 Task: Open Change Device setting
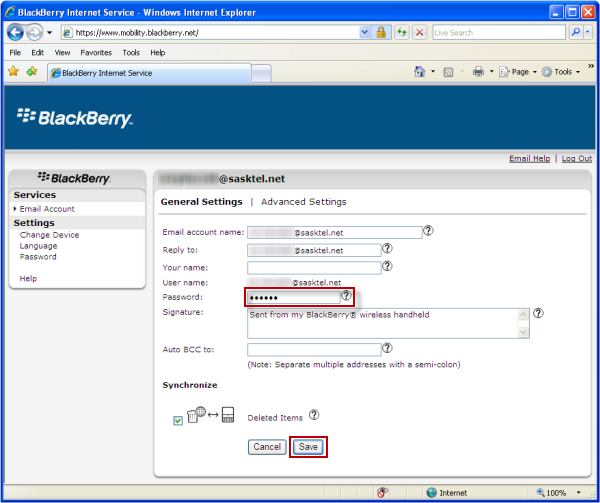tap(49, 235)
